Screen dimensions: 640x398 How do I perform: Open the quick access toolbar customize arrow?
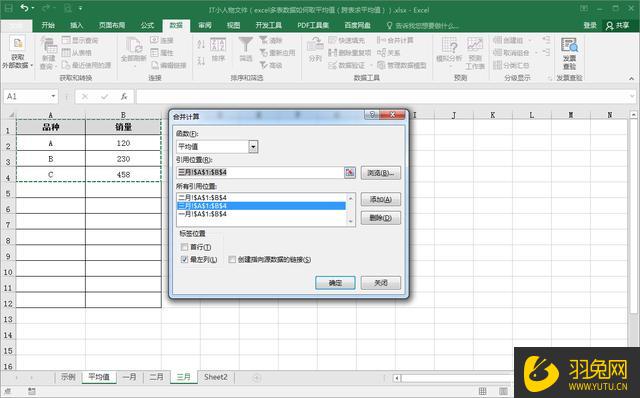pos(81,8)
